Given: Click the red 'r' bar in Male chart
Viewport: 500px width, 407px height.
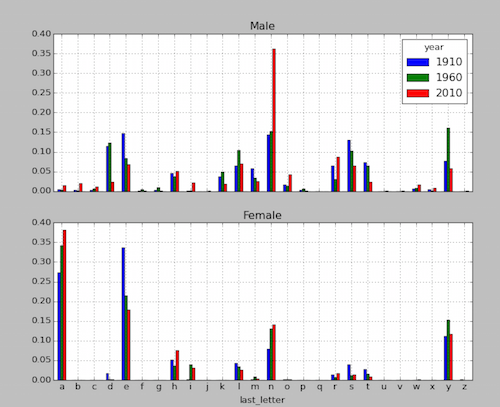Looking at the screenshot, I should (338, 174).
